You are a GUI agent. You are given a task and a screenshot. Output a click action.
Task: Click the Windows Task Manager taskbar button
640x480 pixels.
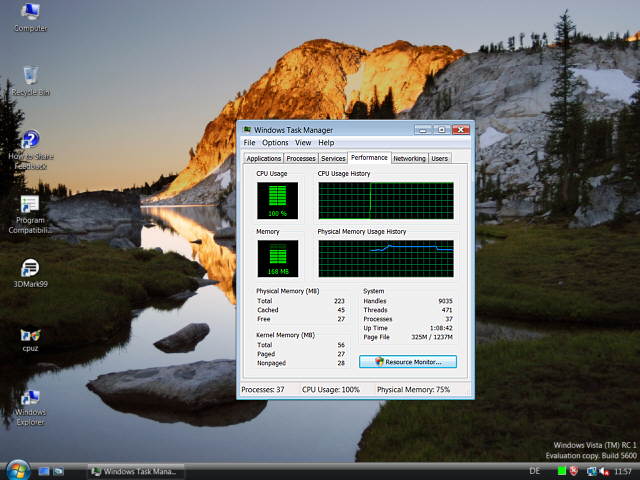[136, 471]
